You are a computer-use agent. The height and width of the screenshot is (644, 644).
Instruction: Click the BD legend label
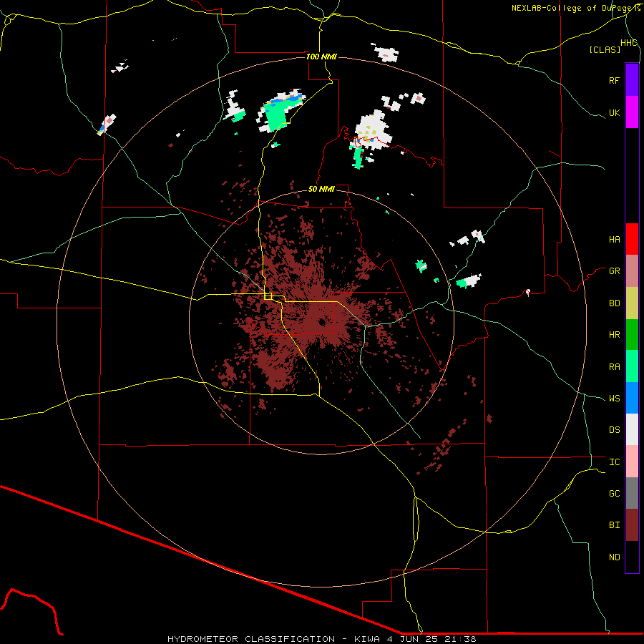point(614,303)
